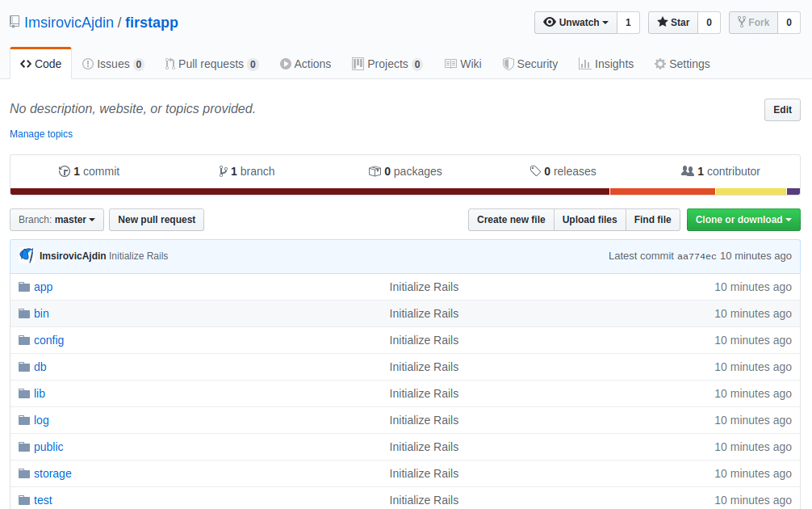Viewport: 812px width, 509px height.
Task: Switch to the Code tab
Action: pos(41,64)
